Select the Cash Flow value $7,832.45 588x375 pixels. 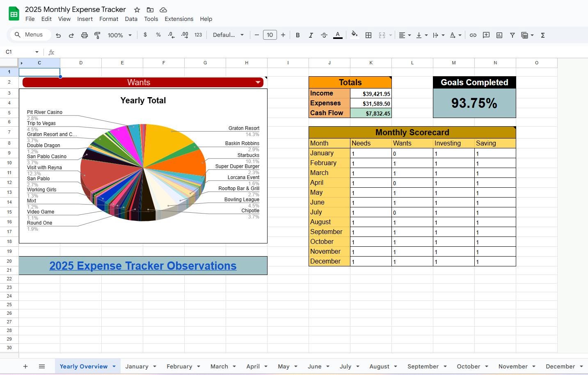click(x=371, y=113)
